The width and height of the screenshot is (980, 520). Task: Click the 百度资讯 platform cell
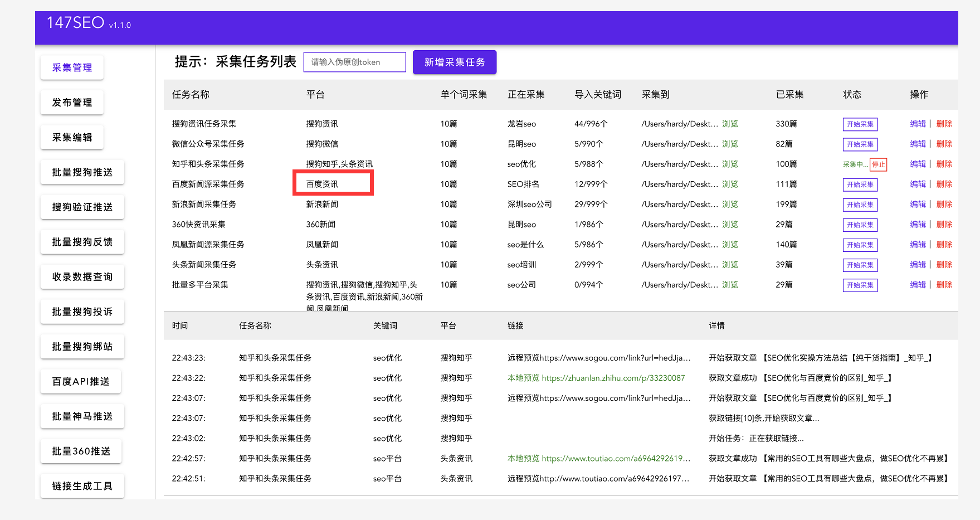click(323, 184)
